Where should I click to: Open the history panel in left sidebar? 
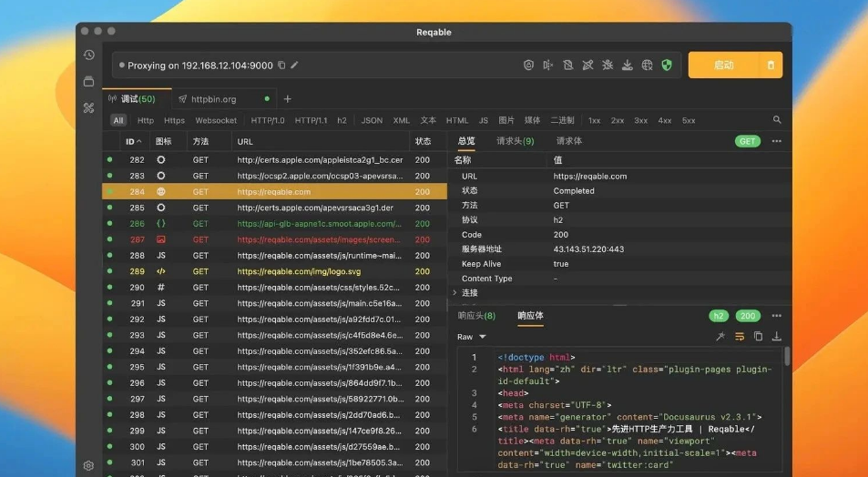click(x=88, y=55)
